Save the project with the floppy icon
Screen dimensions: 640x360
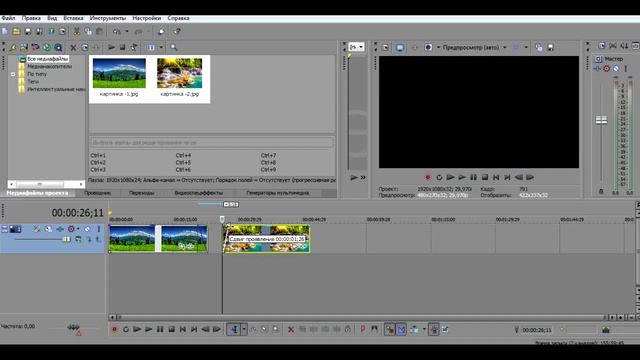coord(28,31)
